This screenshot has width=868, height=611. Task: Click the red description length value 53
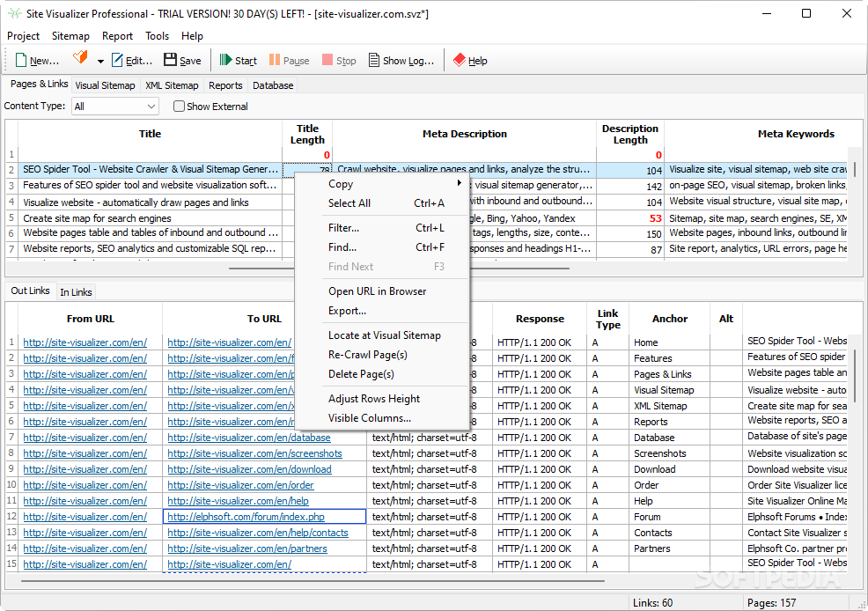(x=656, y=218)
